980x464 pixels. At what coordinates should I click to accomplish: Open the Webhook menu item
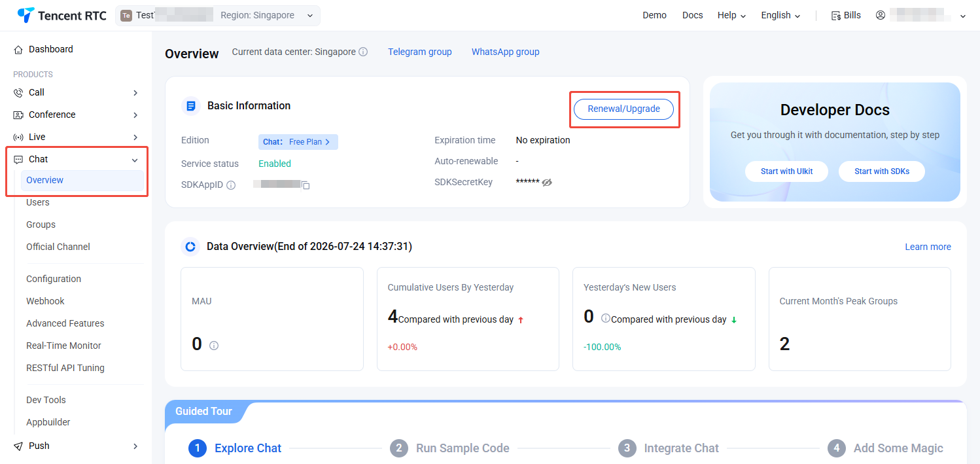(45, 302)
